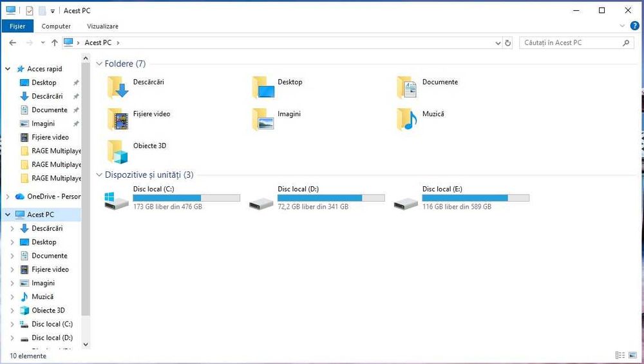Select Imagini under Acest PC tree
The height and width of the screenshot is (364, 644).
[43, 283]
